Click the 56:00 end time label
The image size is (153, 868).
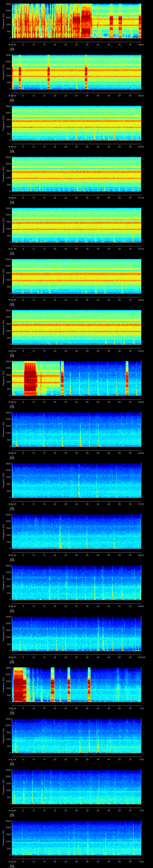pyautogui.click(x=141, y=453)
